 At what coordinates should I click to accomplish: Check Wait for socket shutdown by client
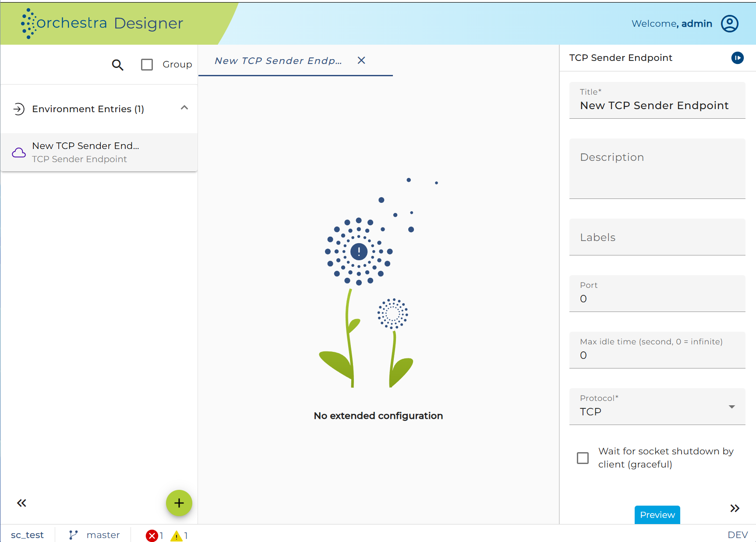coord(583,458)
